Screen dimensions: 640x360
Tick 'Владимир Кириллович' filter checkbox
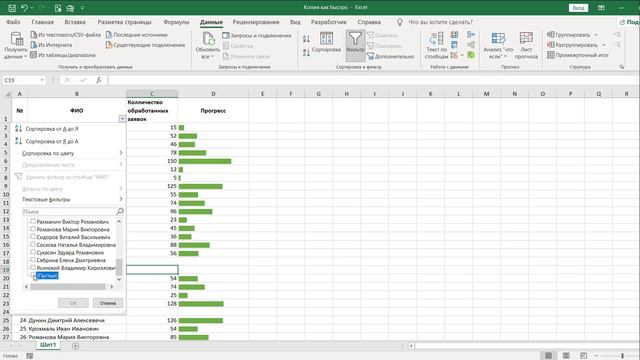click(x=33, y=268)
